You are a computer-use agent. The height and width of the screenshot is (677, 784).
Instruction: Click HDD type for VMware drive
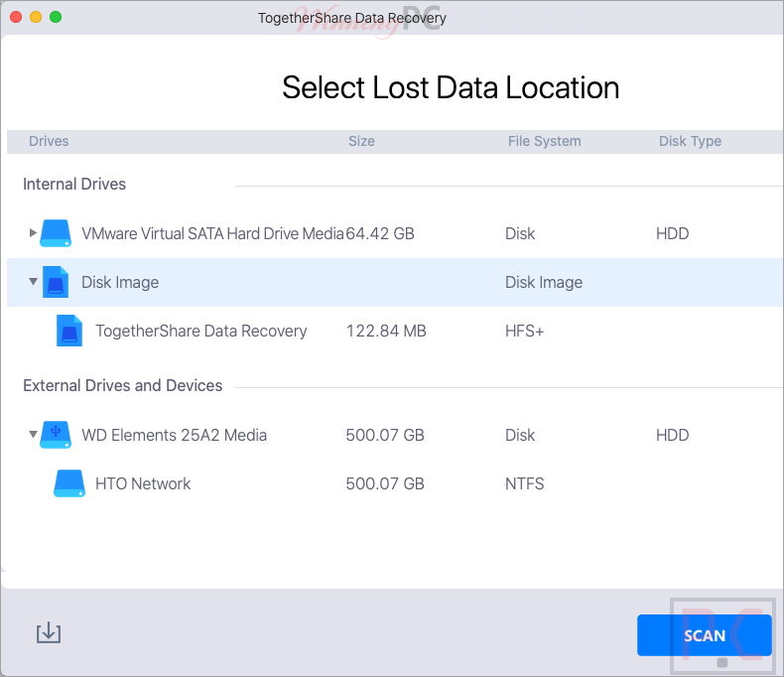point(672,233)
